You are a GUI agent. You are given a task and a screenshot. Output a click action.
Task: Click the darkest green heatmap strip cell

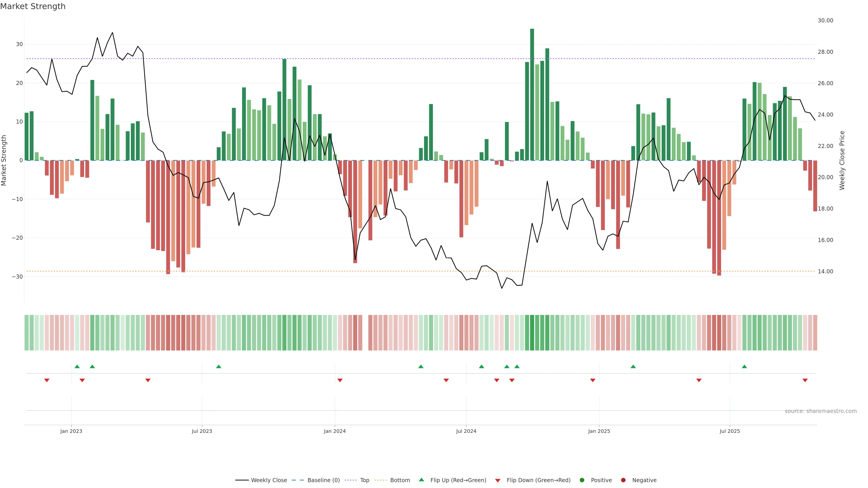pos(532,332)
